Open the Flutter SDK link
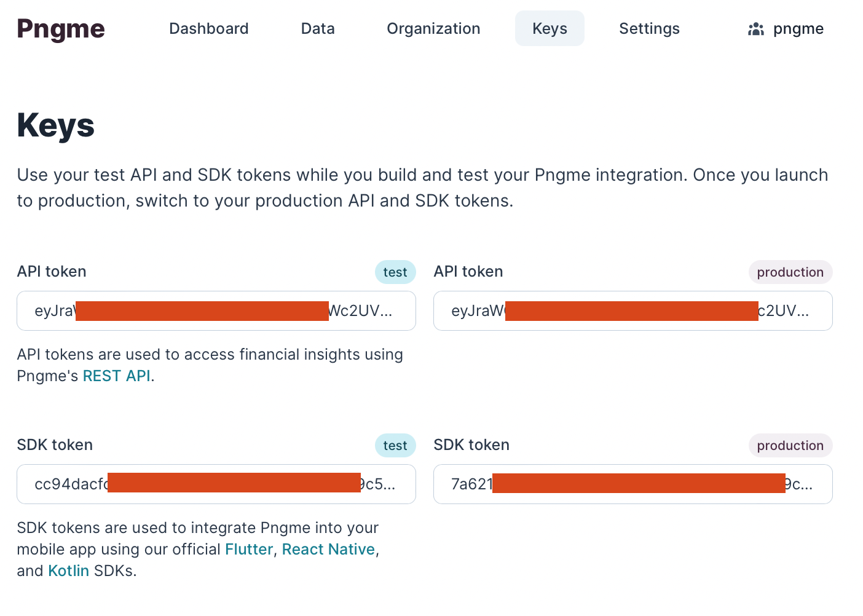863x616 pixels. coord(248,549)
